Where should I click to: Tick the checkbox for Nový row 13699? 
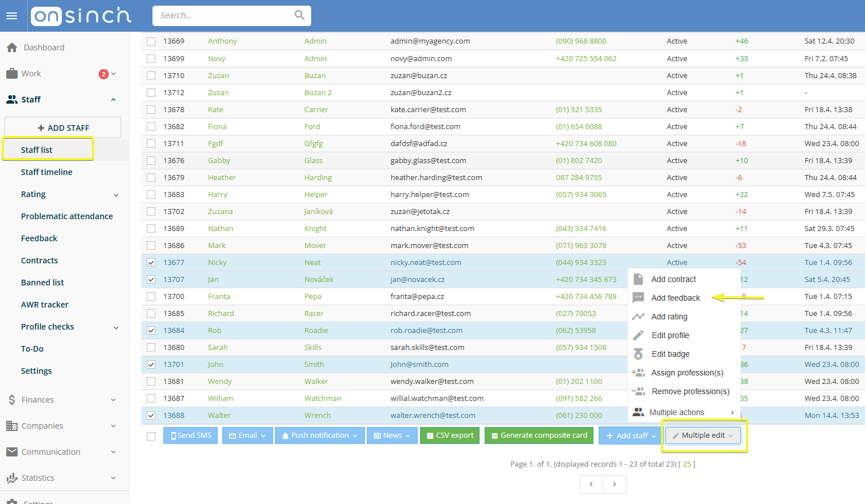point(151,58)
